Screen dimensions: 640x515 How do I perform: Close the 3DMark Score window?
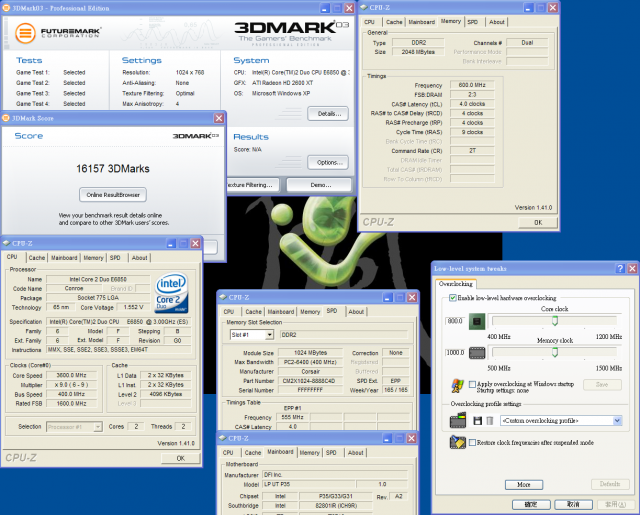219,118
